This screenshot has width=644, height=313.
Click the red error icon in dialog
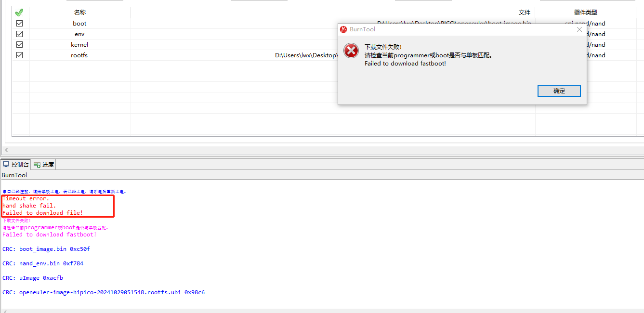click(351, 50)
